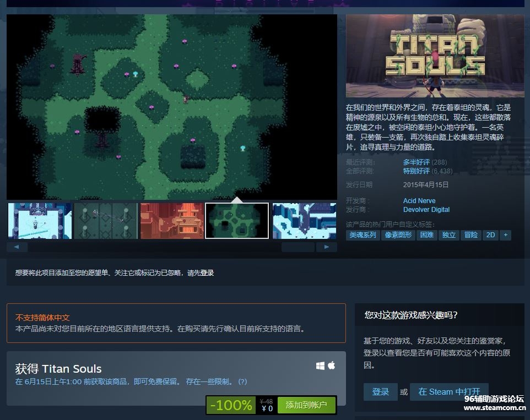Open developer Acid Nerve link
The width and height of the screenshot is (530, 420).
[x=419, y=201]
